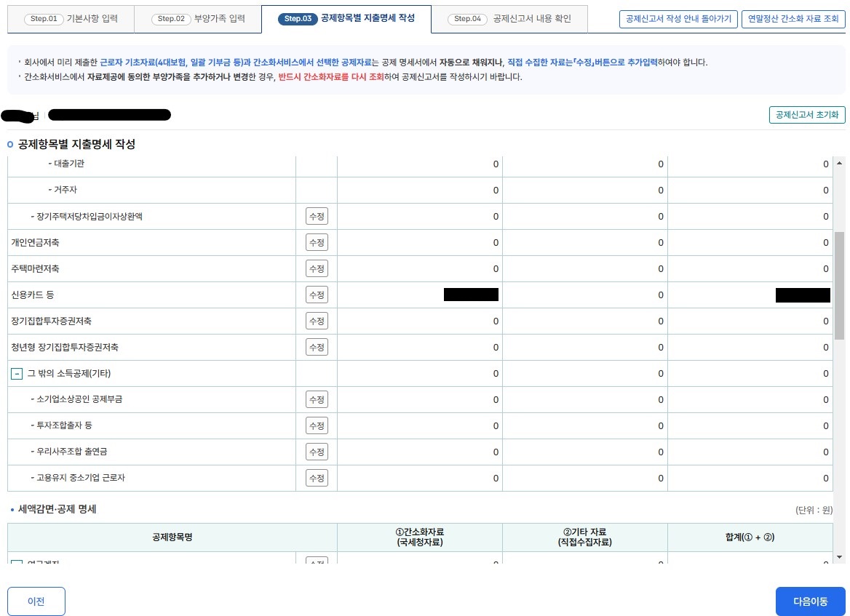Click 수정 for 개인연금저축 row
This screenshot has width=850, height=616.
coord(317,242)
